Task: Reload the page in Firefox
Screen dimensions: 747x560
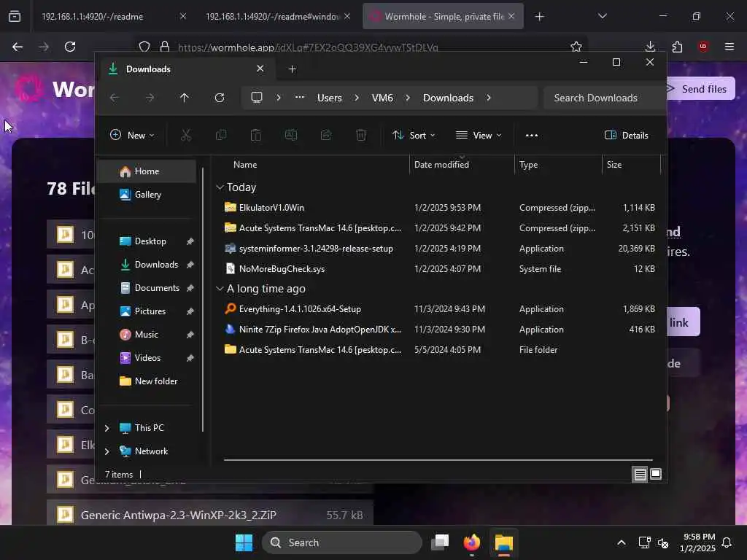Action: click(x=70, y=47)
